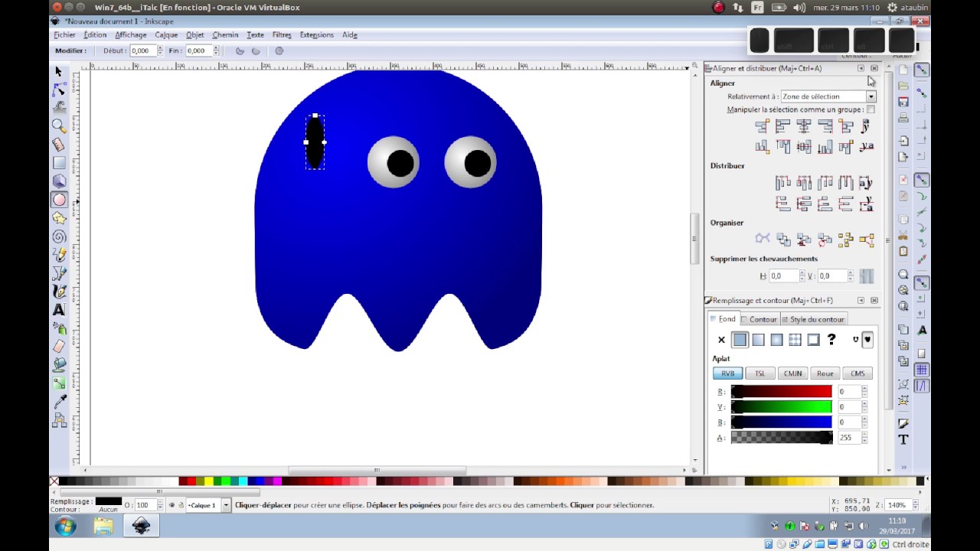Viewport: 980px width, 551px height.
Task: Toggle treat selection as group checkbox
Action: click(871, 109)
